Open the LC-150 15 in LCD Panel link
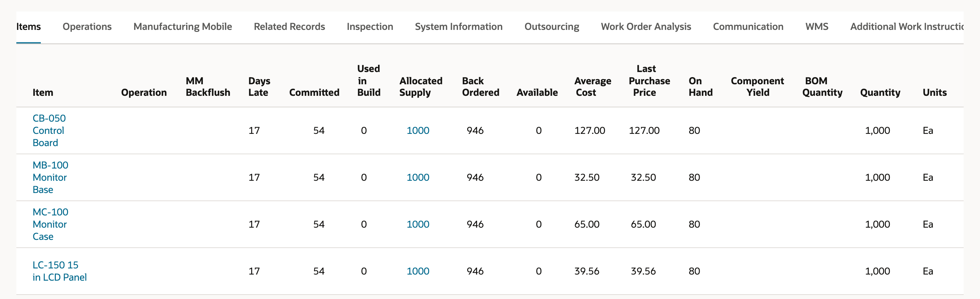The image size is (980, 299). point(59,271)
